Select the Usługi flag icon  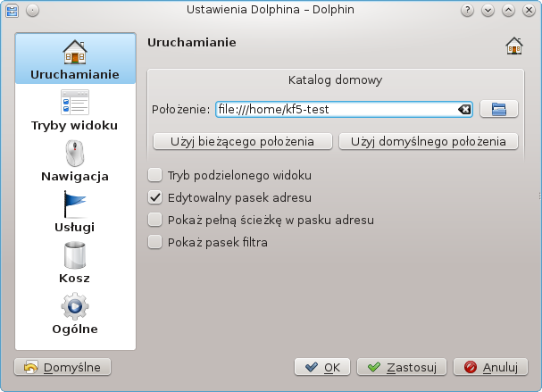tap(75, 205)
